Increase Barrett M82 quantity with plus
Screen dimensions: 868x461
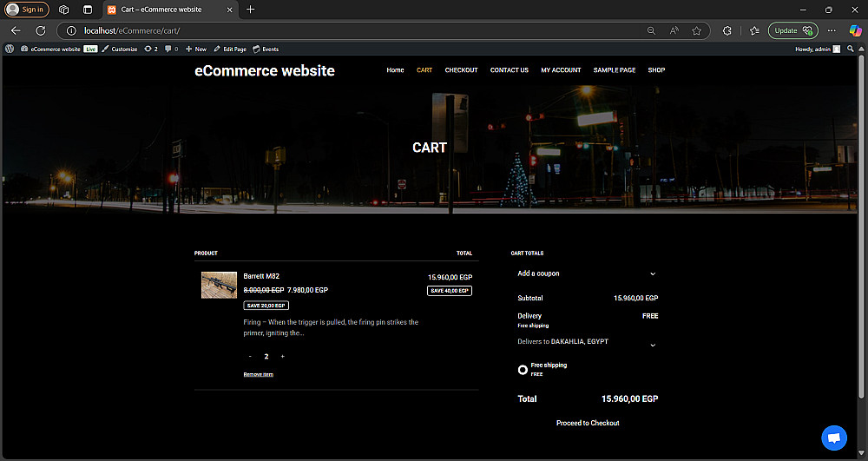282,357
